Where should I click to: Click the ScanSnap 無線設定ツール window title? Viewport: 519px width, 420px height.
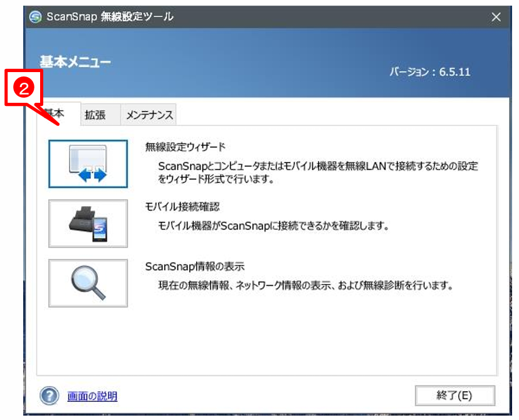click(x=110, y=16)
